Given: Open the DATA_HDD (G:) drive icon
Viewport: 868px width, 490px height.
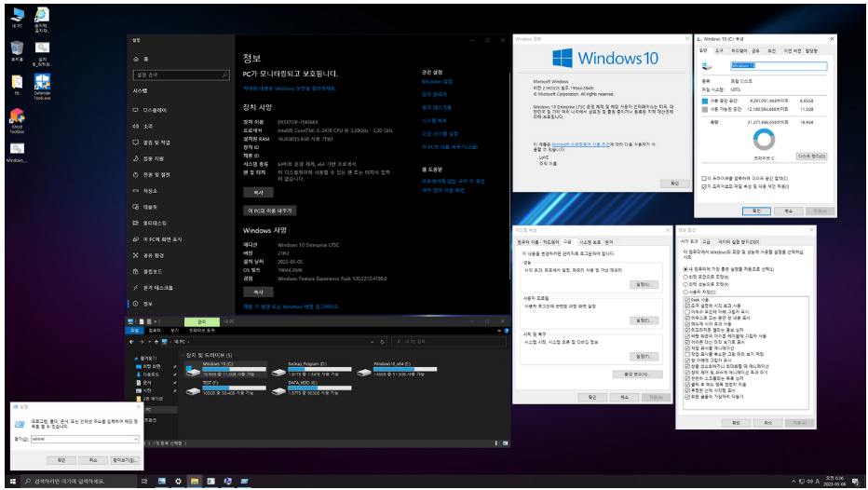Looking at the screenshot, I should pyautogui.click(x=278, y=390).
